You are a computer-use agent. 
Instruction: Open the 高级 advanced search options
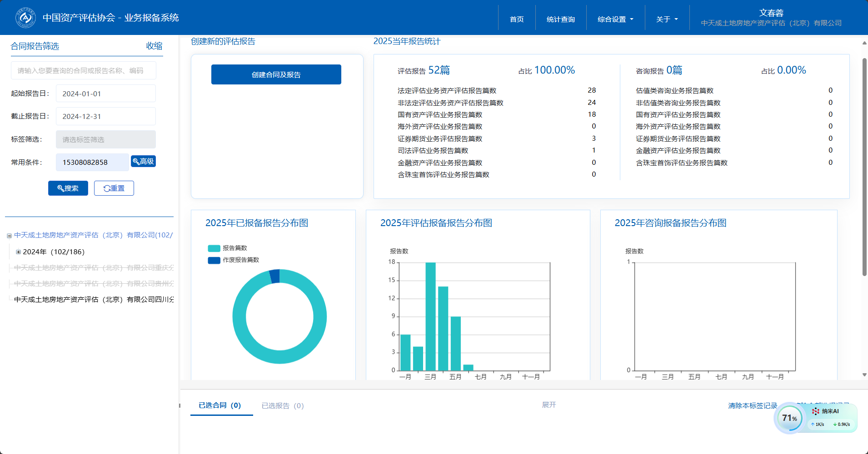(x=143, y=162)
